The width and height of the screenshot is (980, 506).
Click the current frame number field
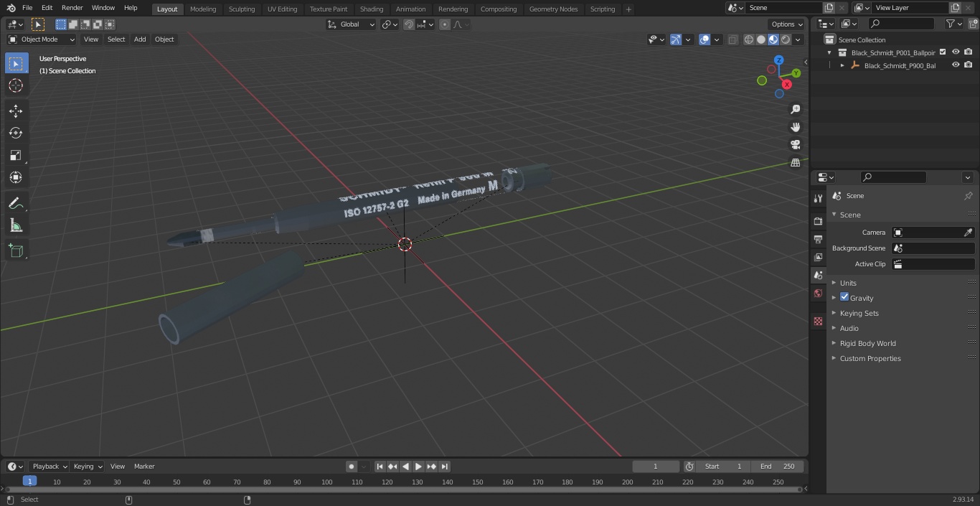[656, 467]
